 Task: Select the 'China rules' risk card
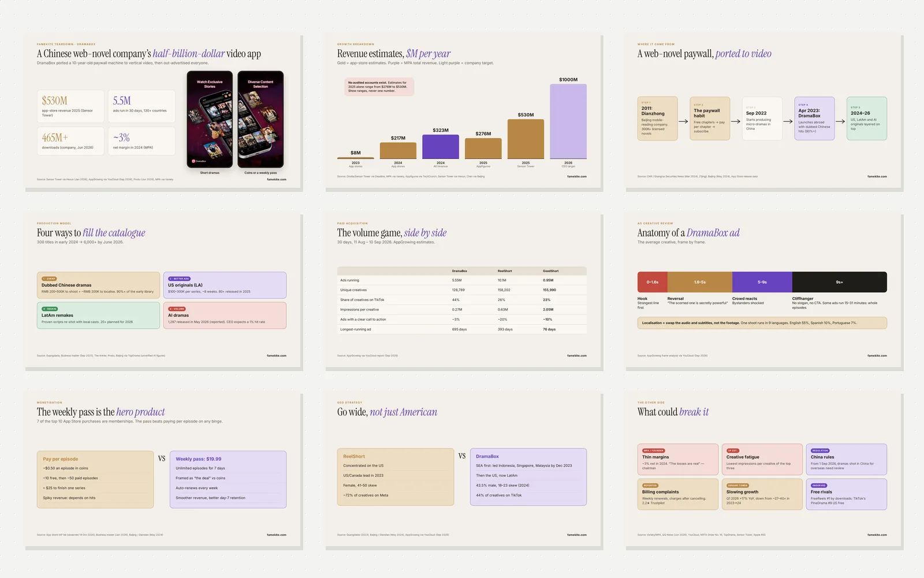[x=847, y=460]
